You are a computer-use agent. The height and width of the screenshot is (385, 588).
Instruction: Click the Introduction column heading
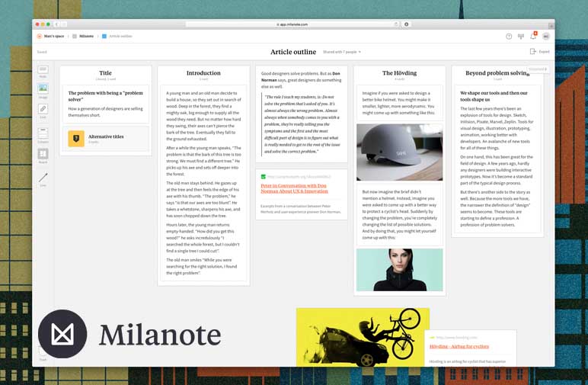click(x=203, y=73)
